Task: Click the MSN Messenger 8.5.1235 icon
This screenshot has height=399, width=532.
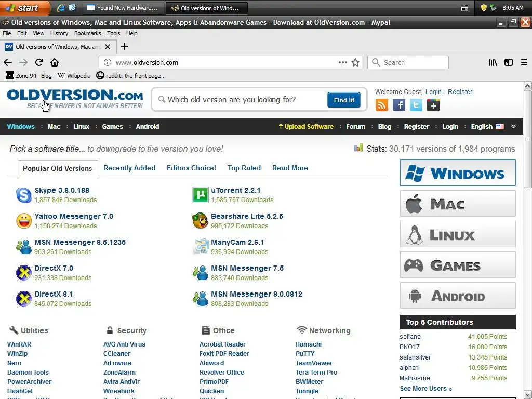Action: click(24, 247)
